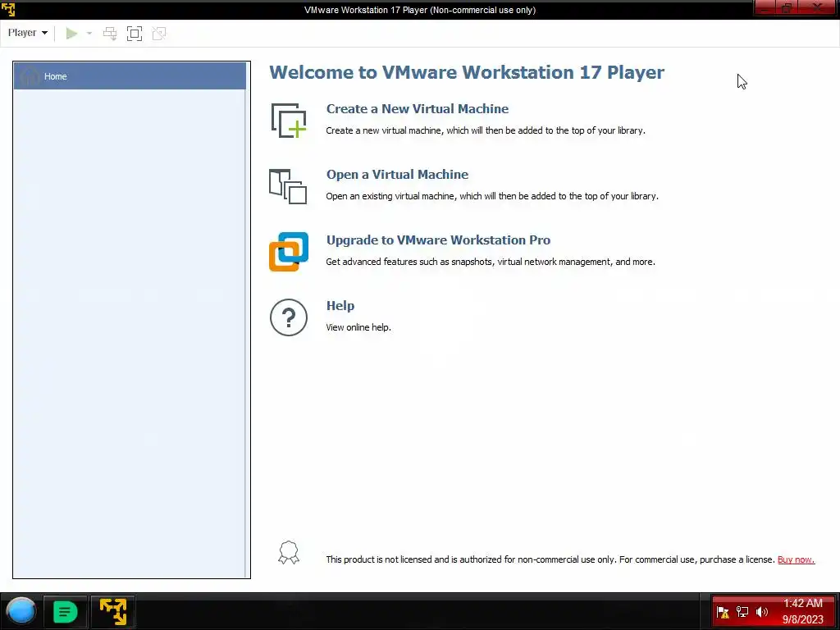Click the network tray icon

click(742, 612)
